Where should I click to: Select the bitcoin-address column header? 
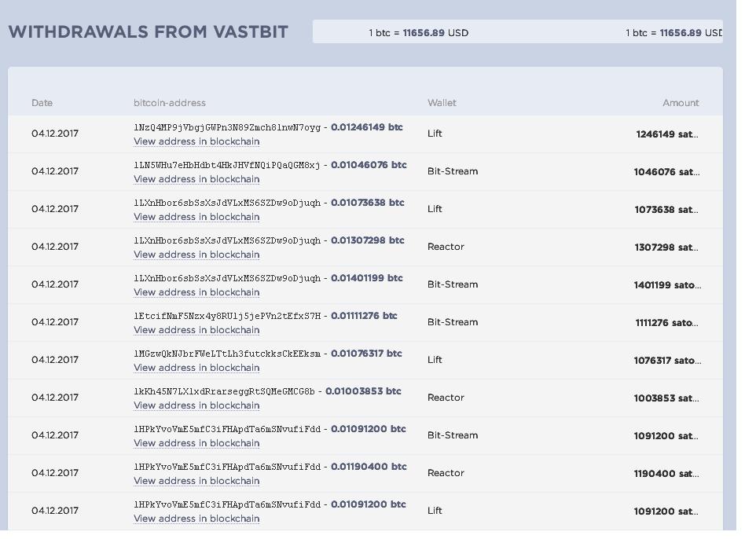(x=170, y=103)
